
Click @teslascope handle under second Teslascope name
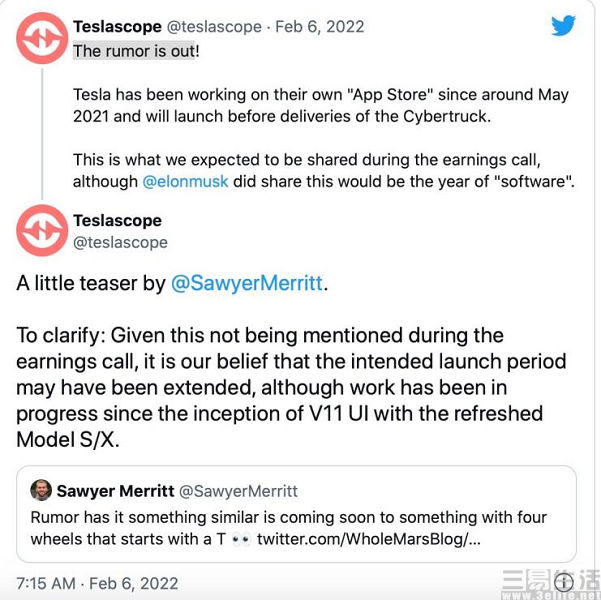point(120,242)
